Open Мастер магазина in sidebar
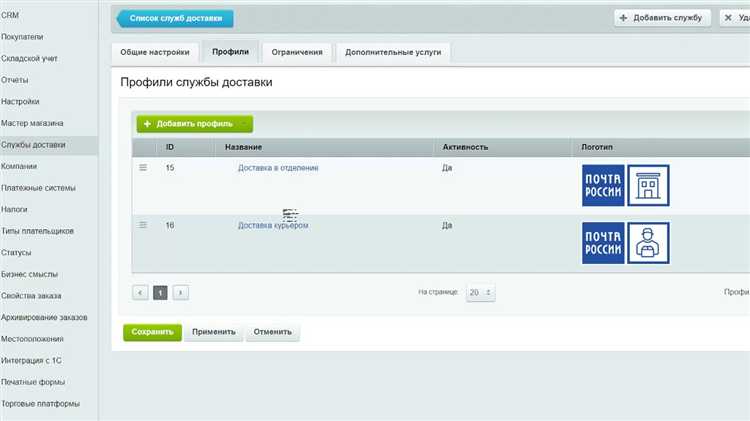The image size is (750, 421). [x=32, y=123]
